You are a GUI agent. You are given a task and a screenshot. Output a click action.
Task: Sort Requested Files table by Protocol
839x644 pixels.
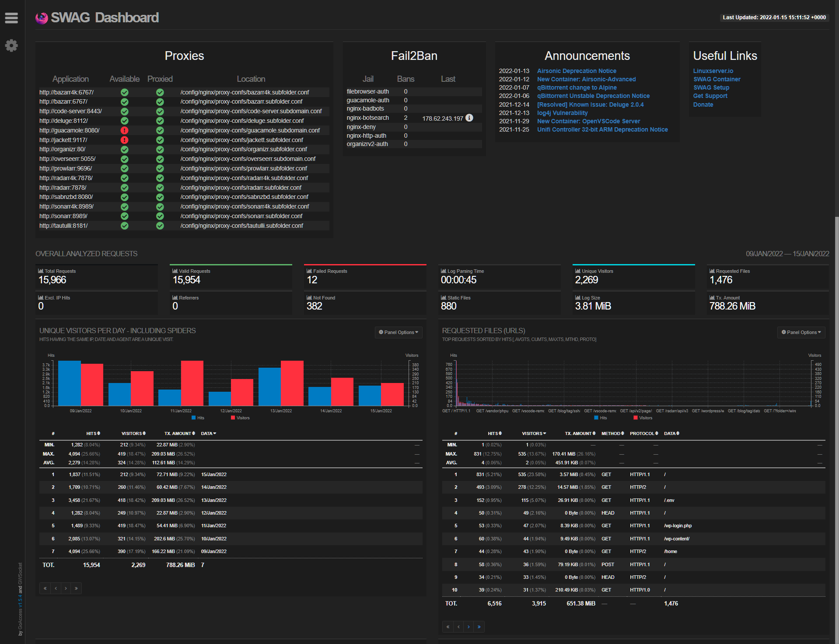coord(644,434)
